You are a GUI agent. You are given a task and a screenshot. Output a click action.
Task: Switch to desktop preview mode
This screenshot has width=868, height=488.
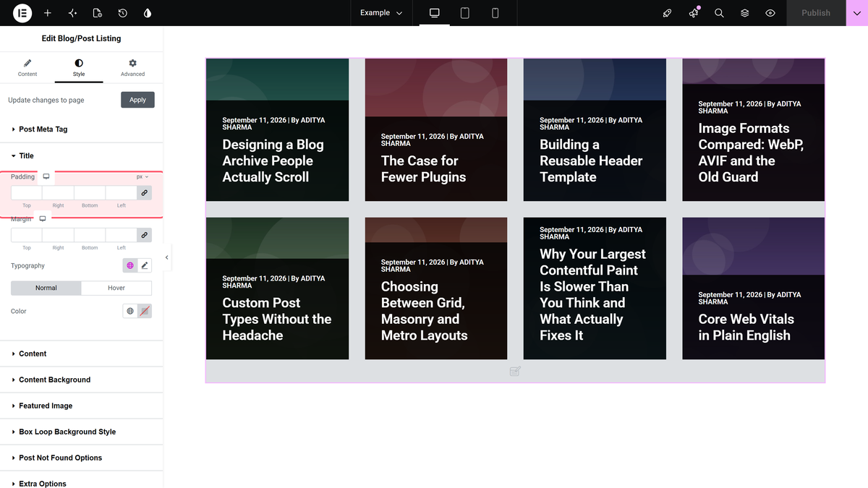point(435,13)
